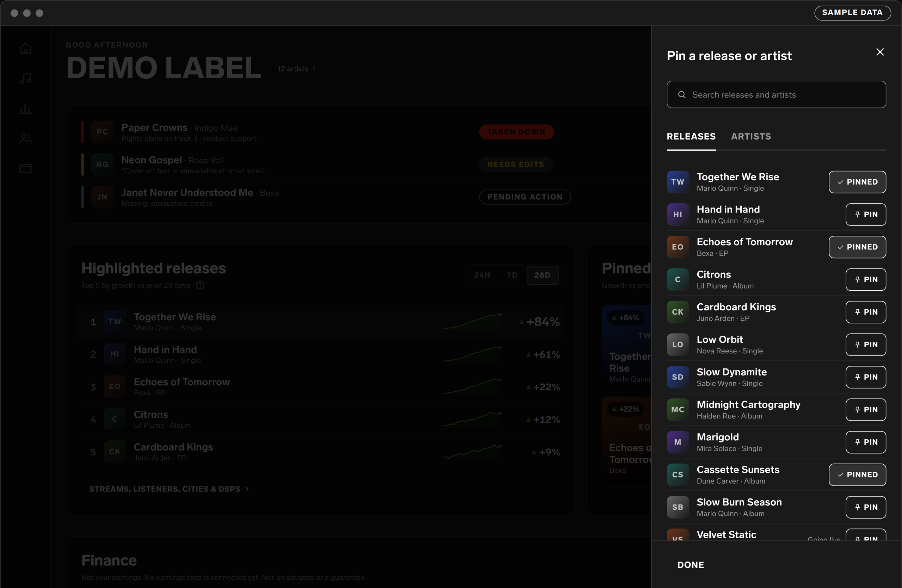Open the Music releases sidebar icon
This screenshot has height=588, width=902.
point(25,79)
